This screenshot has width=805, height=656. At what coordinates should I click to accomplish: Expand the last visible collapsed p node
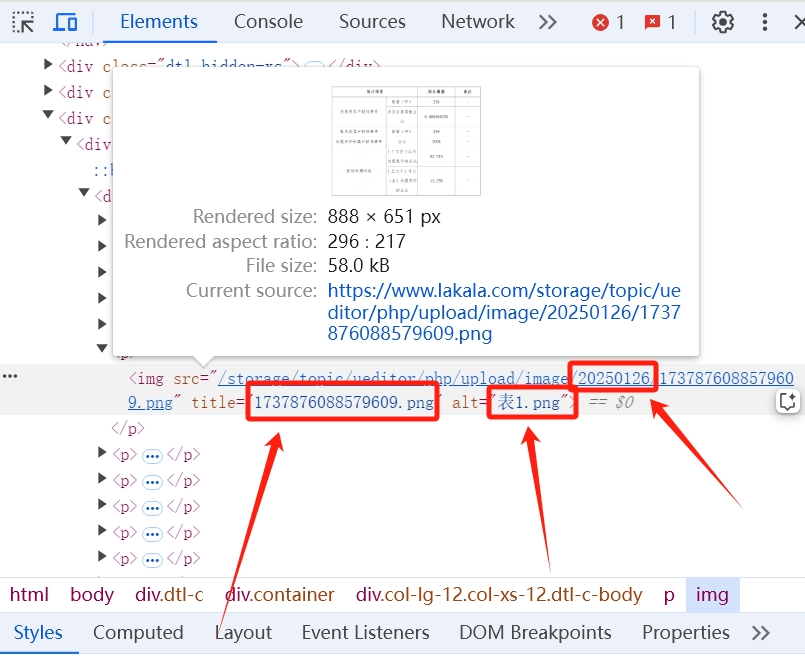(x=102, y=556)
